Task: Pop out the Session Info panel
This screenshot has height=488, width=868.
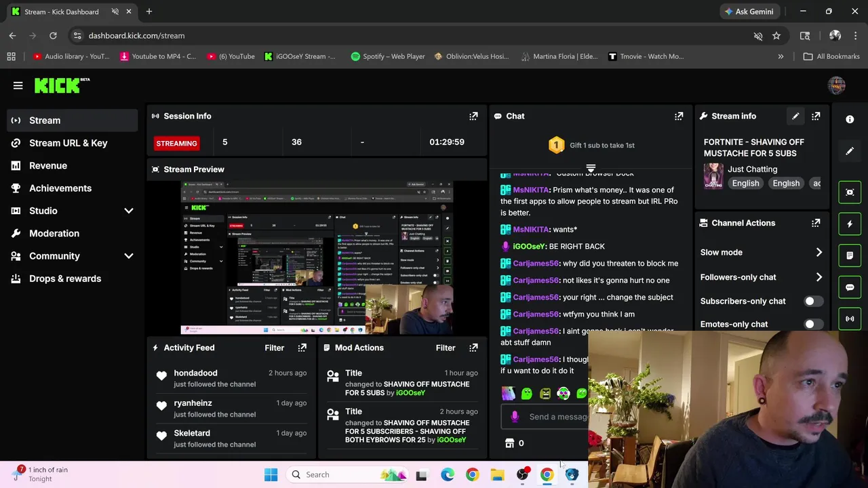Action: pos(473,117)
